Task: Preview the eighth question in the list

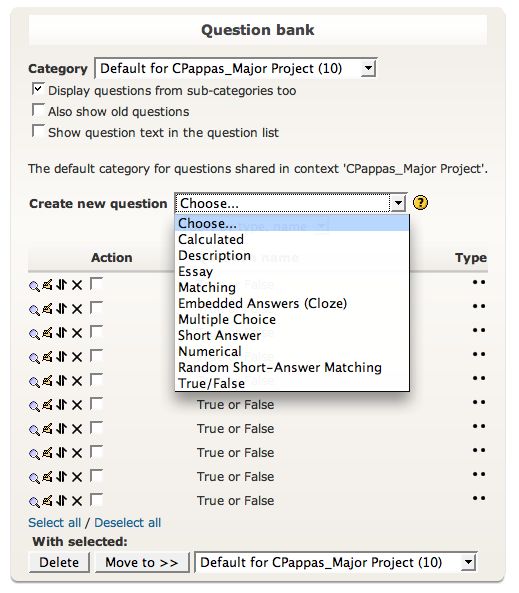Action: (34, 454)
